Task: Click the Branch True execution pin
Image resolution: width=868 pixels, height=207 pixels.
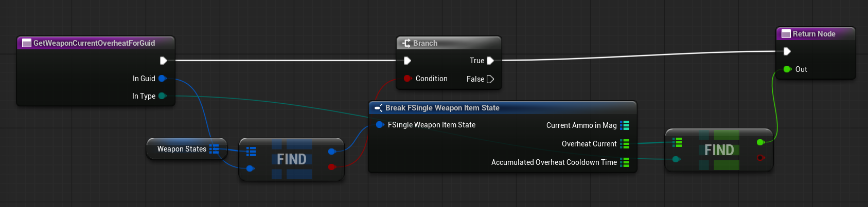Action: click(490, 61)
